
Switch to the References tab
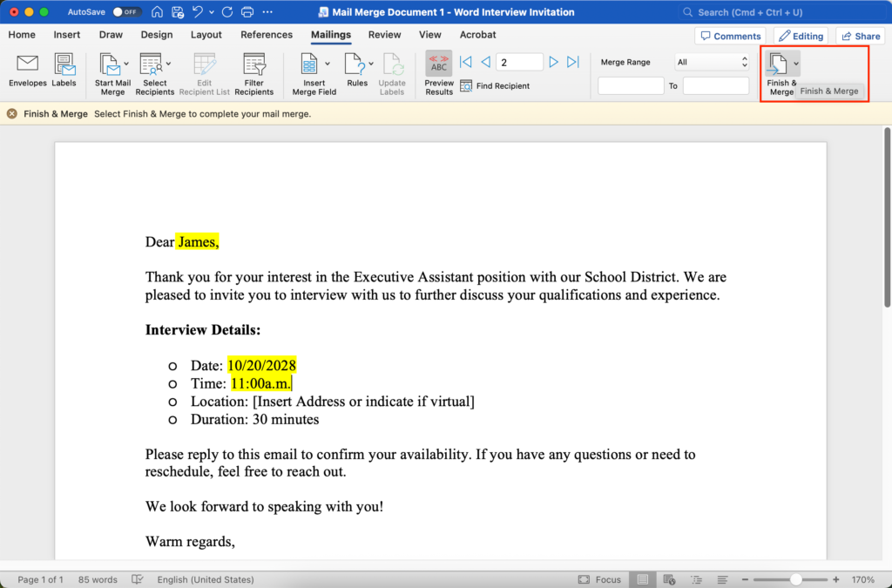[267, 35]
